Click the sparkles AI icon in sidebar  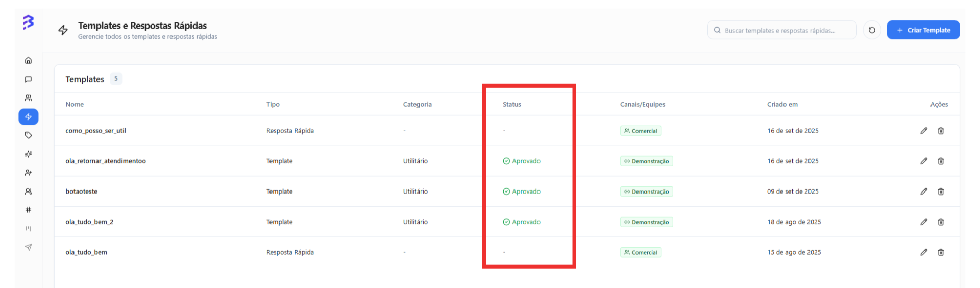29,154
